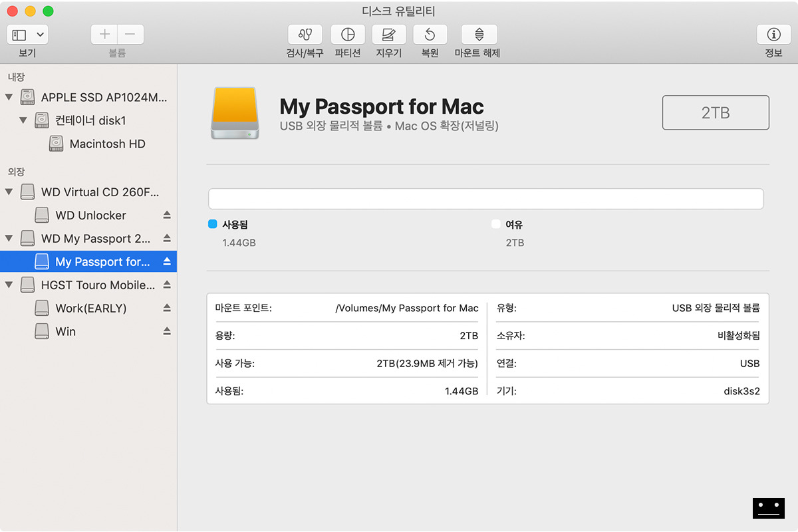
Task: Eject Work(EARLY) volume
Action: 167,308
